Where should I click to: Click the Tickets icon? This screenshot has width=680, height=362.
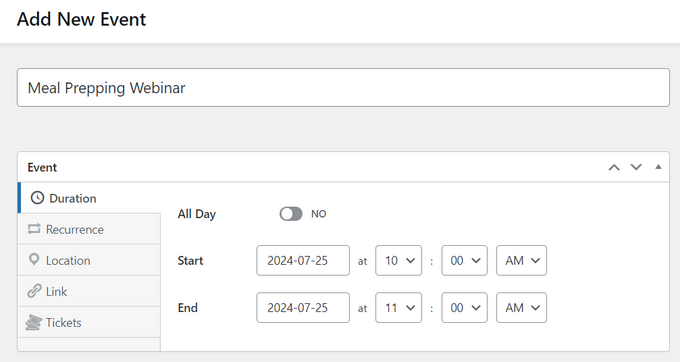point(33,322)
